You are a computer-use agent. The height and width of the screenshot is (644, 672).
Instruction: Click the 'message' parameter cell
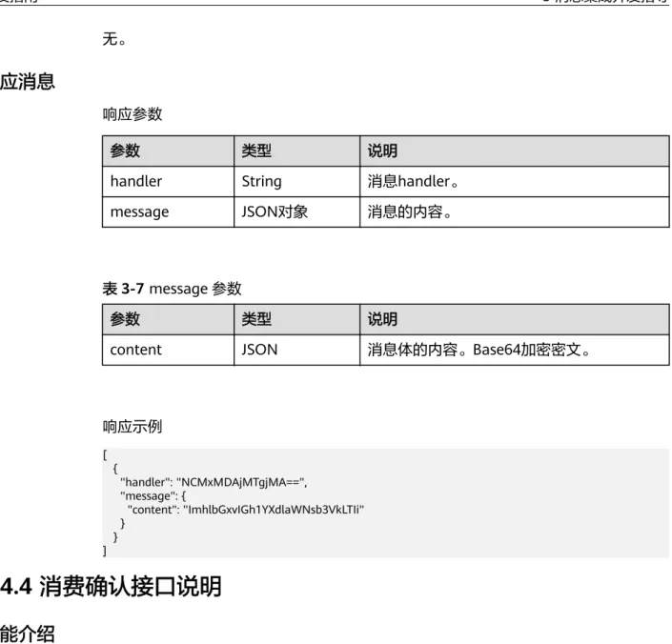click(x=168, y=211)
